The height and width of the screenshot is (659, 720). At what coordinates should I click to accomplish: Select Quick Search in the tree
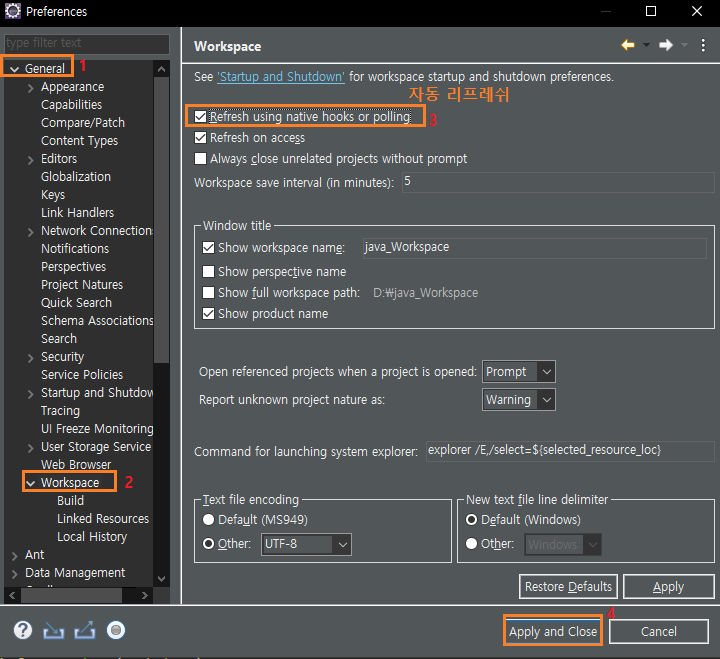click(76, 303)
